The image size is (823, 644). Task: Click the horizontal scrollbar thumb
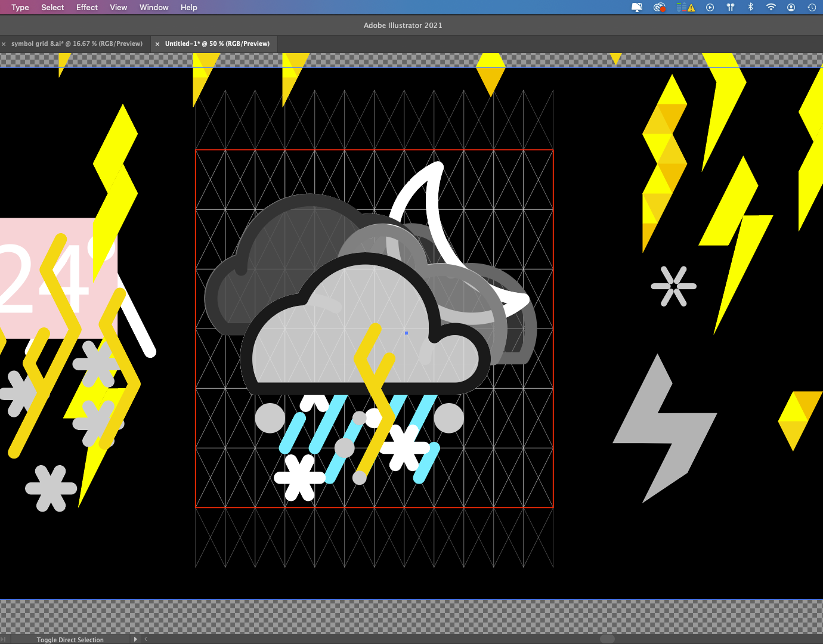click(607, 639)
